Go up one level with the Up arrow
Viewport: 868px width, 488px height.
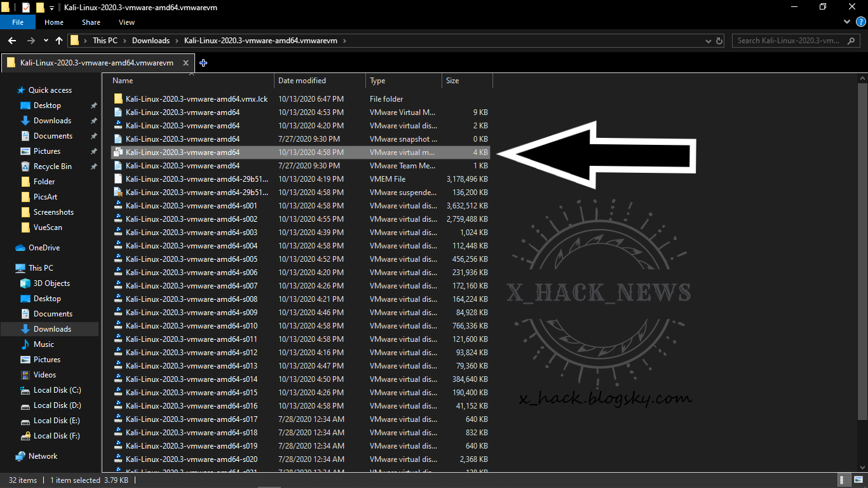coord(59,41)
